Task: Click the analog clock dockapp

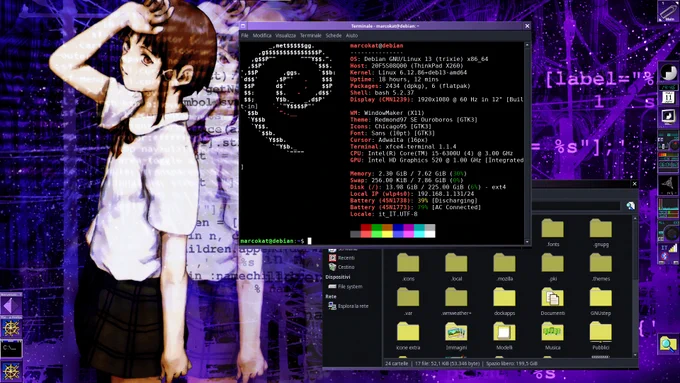Action: click(x=668, y=73)
